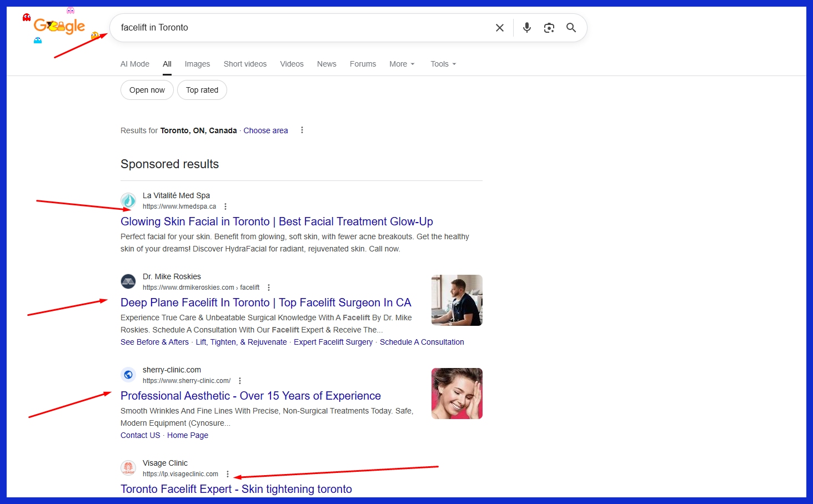
Task: Switch to the News tab
Action: (x=327, y=64)
